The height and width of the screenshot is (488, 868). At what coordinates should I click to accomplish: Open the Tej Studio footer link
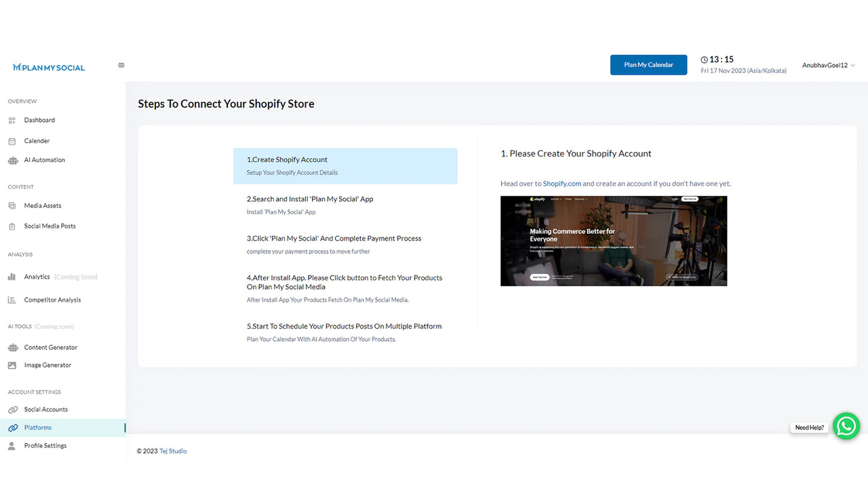tap(173, 451)
